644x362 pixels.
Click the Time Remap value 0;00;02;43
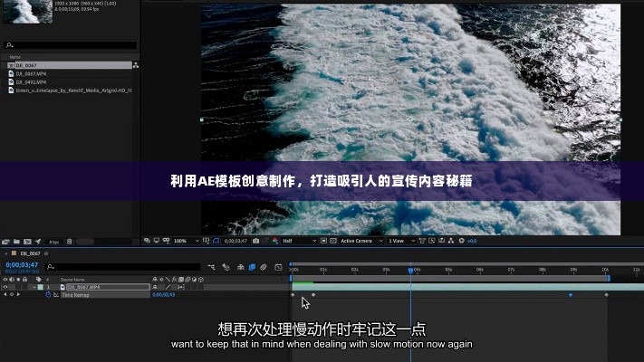point(163,295)
